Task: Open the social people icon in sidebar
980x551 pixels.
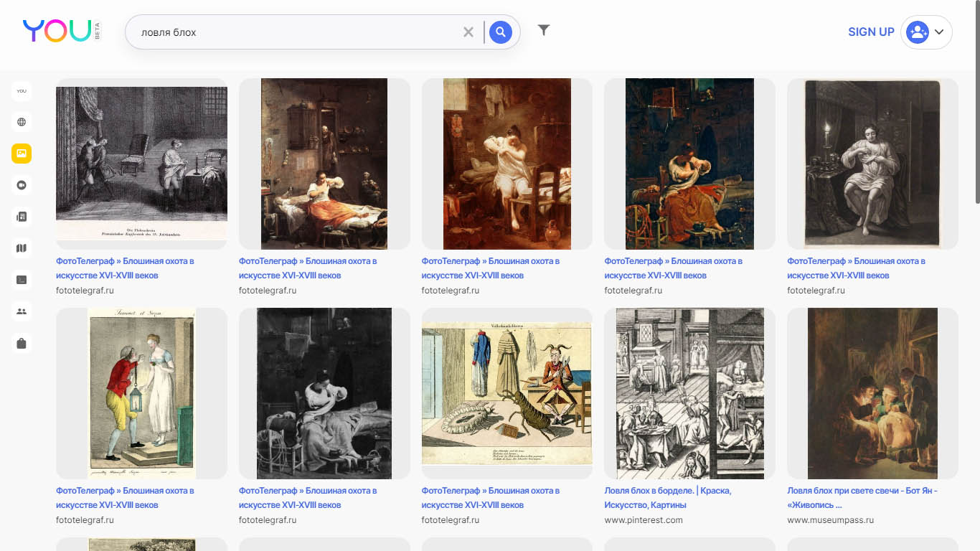Action: click(22, 311)
